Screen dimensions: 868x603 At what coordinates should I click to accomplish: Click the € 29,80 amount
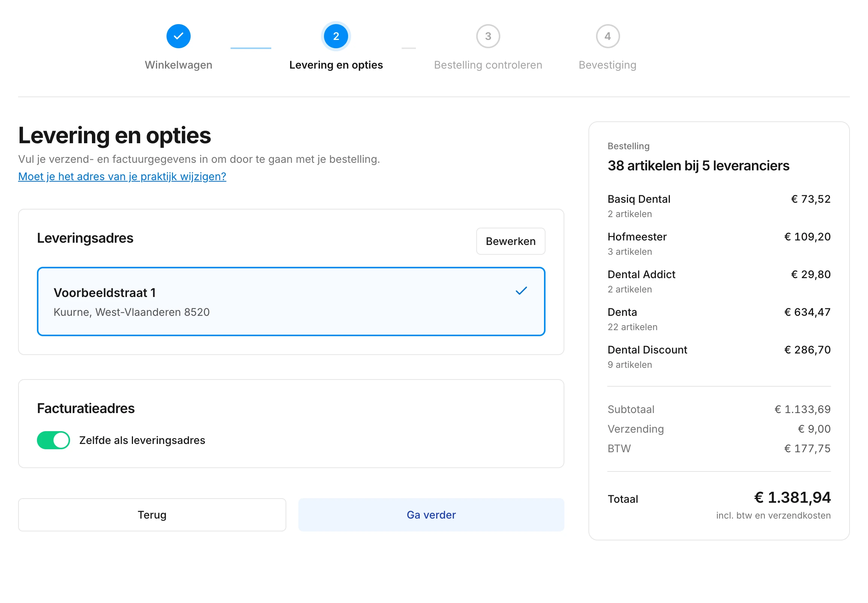(811, 275)
